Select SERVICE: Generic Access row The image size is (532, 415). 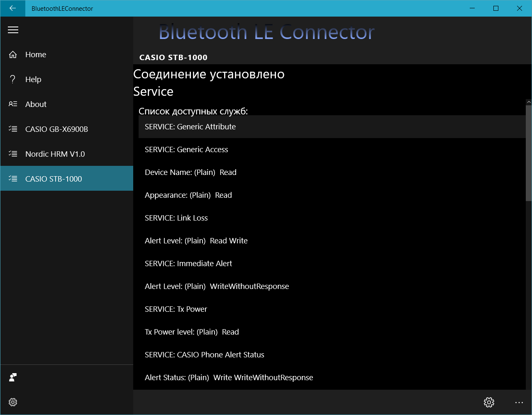(332, 149)
